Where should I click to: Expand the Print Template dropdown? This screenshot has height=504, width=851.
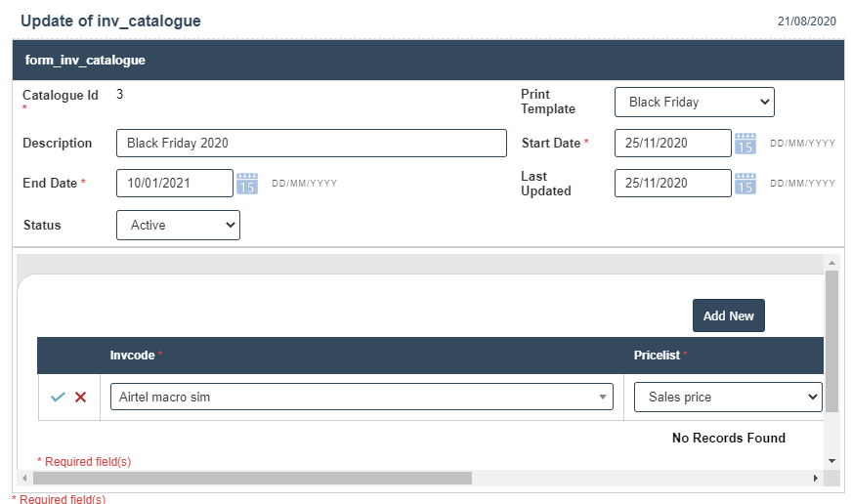pos(694,102)
